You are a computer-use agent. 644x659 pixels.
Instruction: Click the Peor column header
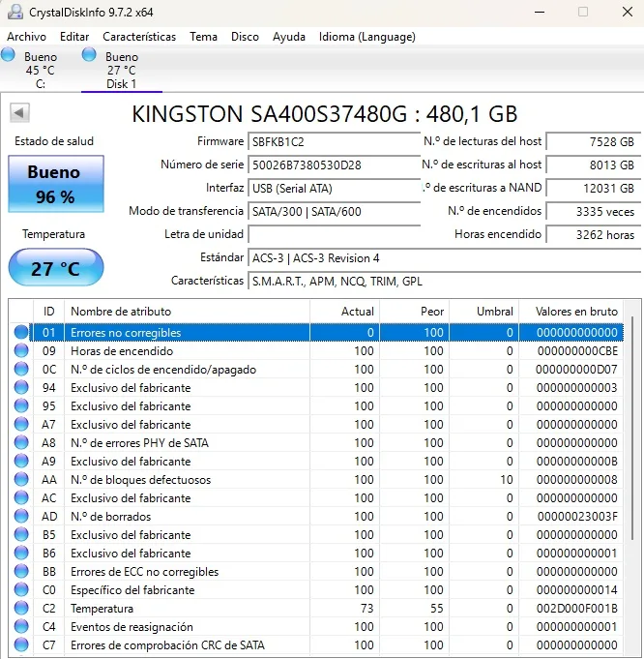(x=415, y=312)
